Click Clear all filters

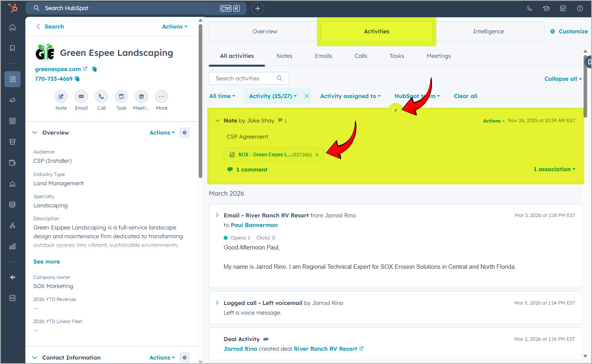coord(465,96)
